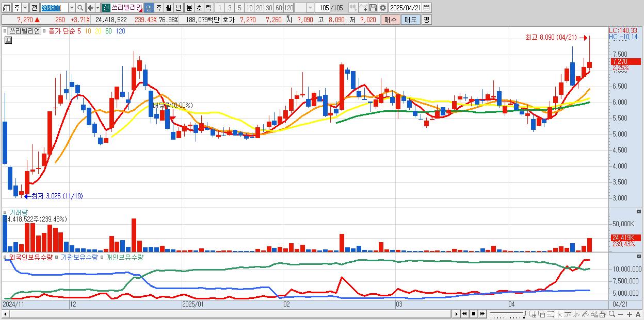Click the 개인보유수량 indicator label

pyautogui.click(x=124, y=257)
